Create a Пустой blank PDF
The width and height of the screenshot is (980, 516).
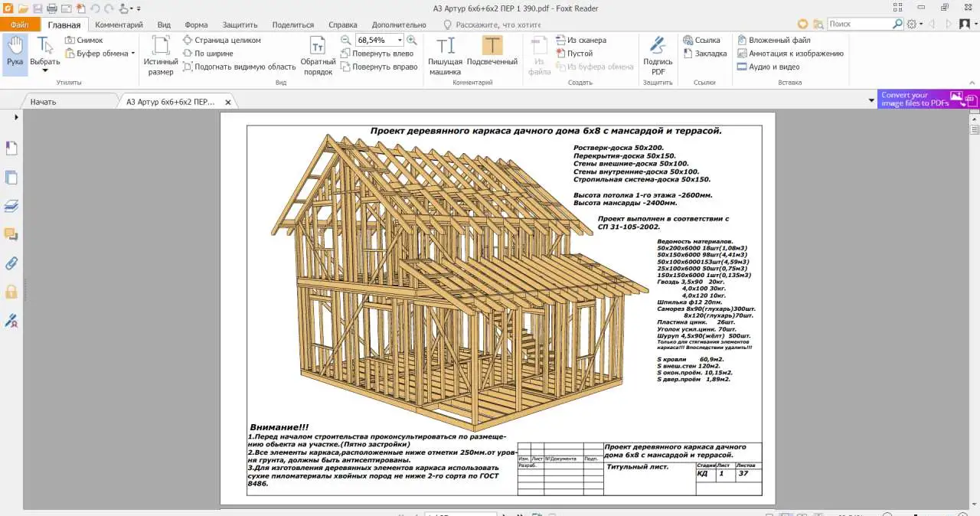tap(573, 54)
